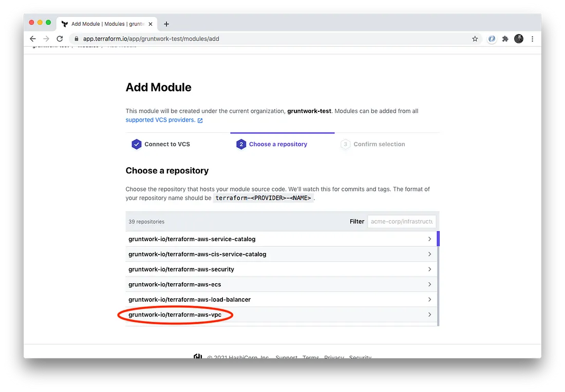Open the Chrome profile avatar
Image resolution: width=565 pixels, height=392 pixels.
[x=519, y=38]
